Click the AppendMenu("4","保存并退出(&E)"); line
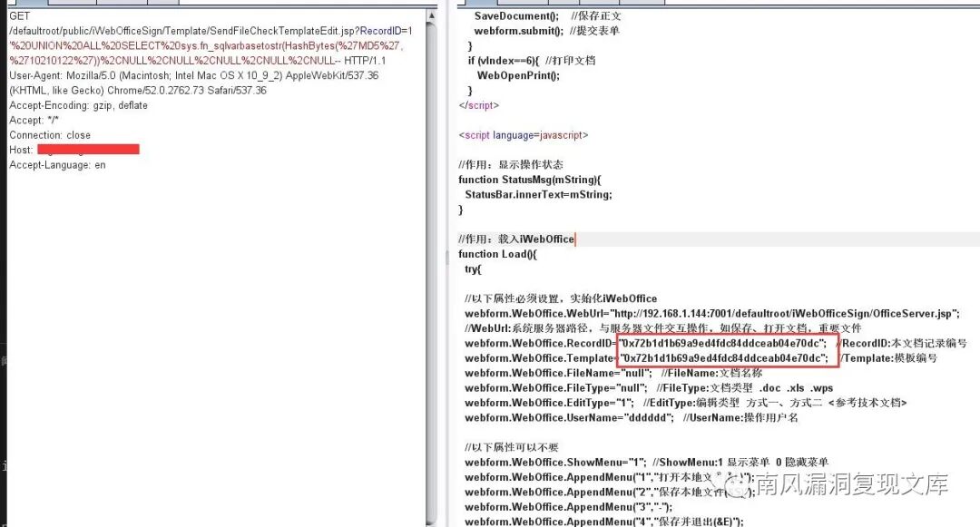This screenshot has height=527, width=980. [604, 522]
